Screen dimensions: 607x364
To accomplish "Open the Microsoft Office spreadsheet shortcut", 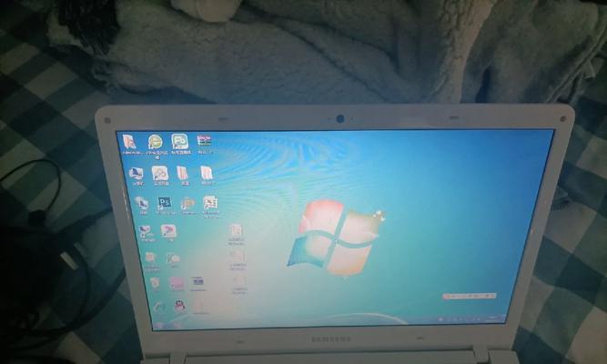I will 210,204.
